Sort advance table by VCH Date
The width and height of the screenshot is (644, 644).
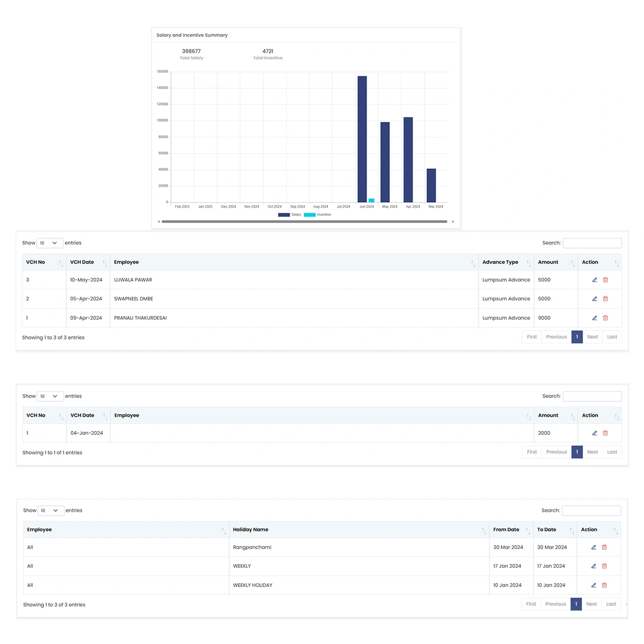(x=88, y=262)
